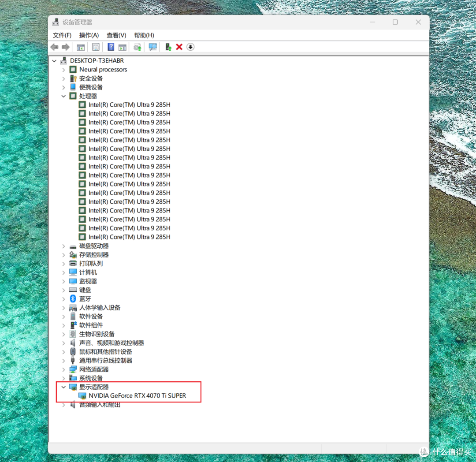Click the Properties toolbar icon

pos(96,47)
